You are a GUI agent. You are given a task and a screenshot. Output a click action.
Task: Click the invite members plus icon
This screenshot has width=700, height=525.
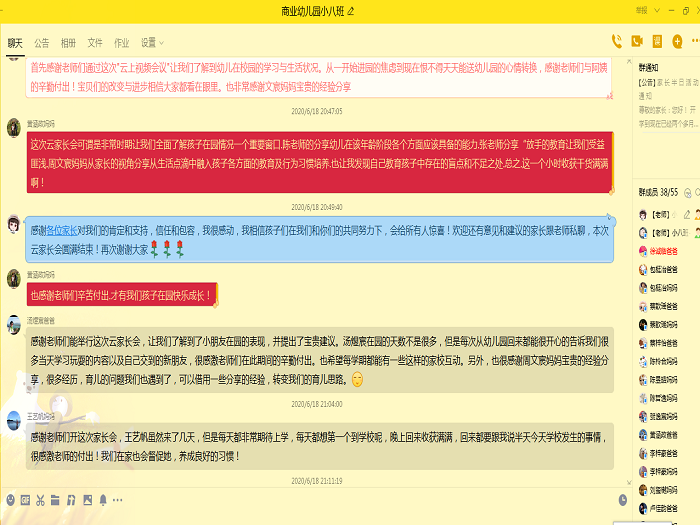pyautogui.click(x=675, y=41)
